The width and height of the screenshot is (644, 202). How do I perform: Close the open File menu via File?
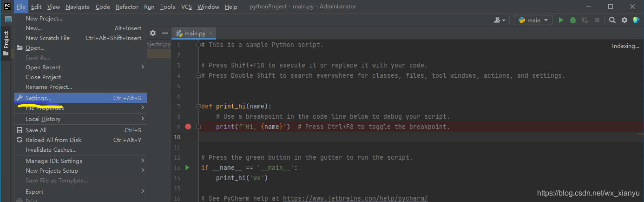pyautogui.click(x=21, y=7)
